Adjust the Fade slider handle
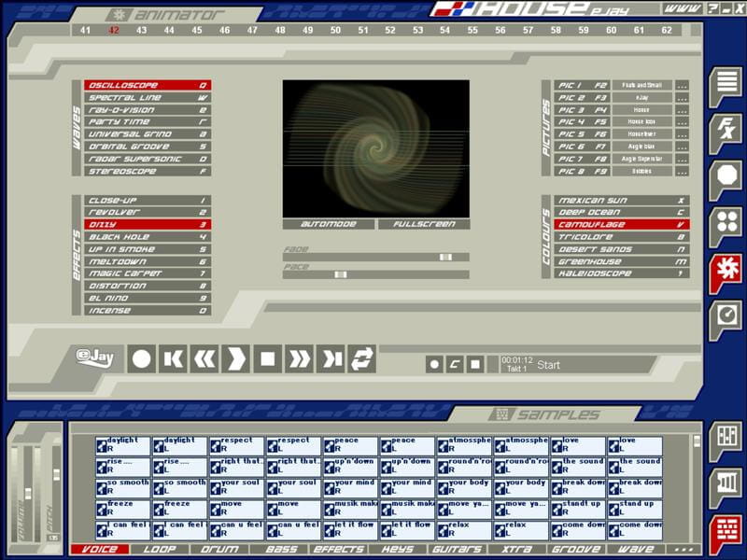The width and height of the screenshot is (747, 560). click(445, 257)
